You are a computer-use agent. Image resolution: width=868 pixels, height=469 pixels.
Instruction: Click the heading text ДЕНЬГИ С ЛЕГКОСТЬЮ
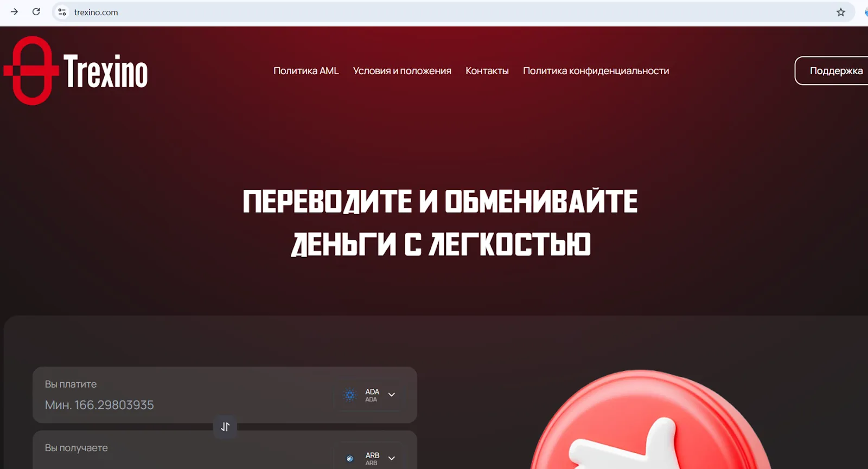tap(441, 245)
